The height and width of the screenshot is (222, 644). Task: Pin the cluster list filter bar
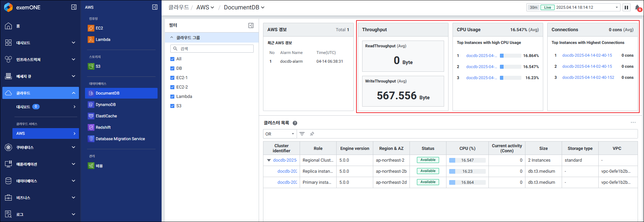(312, 134)
